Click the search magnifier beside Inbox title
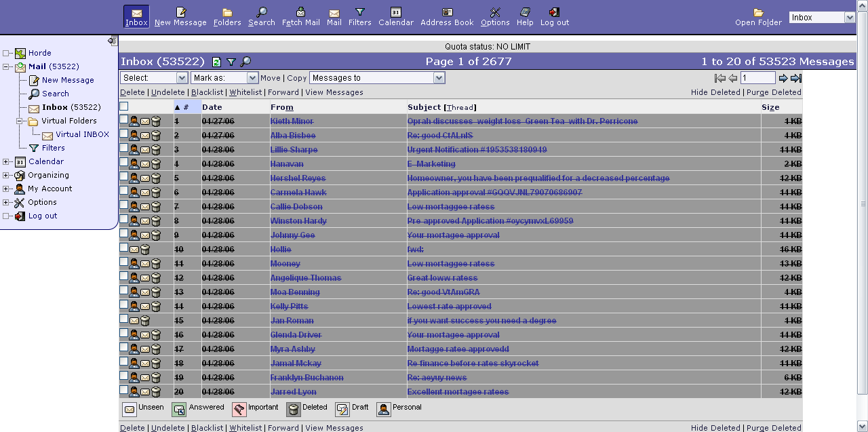This screenshot has width=868, height=432. click(x=245, y=62)
